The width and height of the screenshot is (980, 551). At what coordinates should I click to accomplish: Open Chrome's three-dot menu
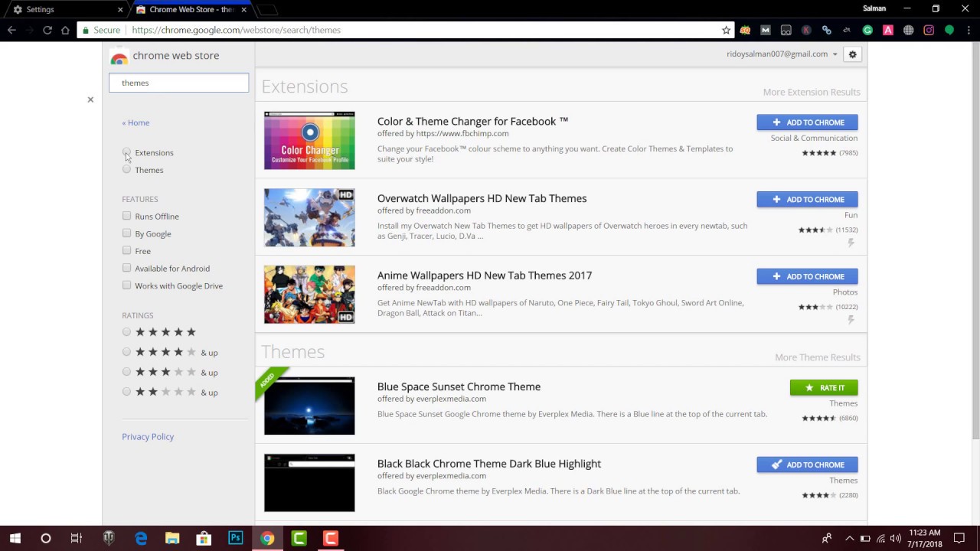(x=969, y=30)
